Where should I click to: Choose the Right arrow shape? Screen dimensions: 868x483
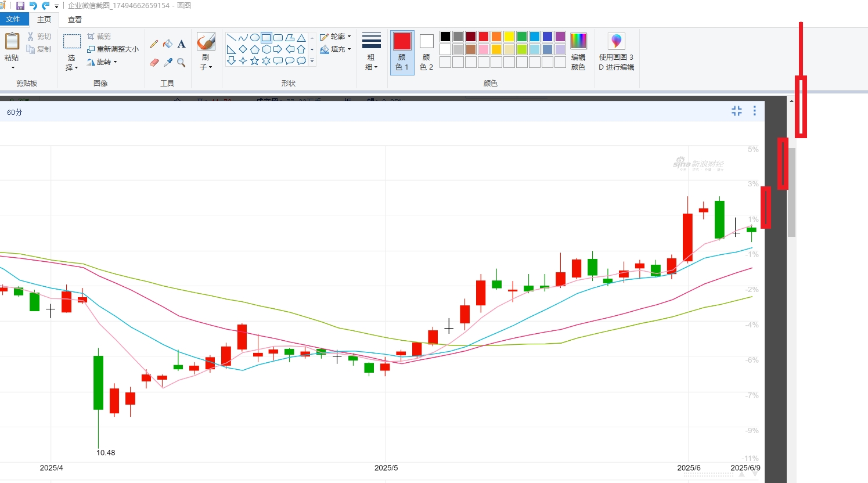click(x=278, y=49)
